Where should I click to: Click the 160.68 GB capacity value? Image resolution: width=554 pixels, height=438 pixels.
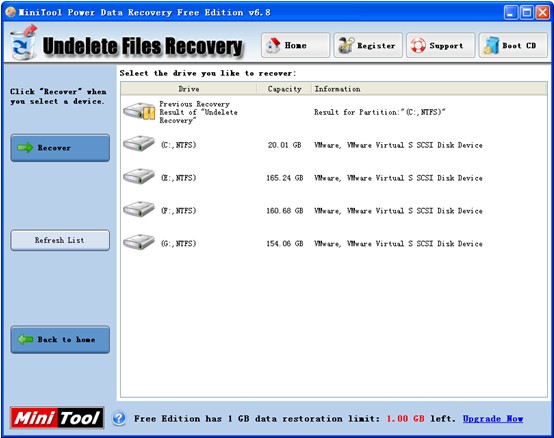click(x=284, y=211)
